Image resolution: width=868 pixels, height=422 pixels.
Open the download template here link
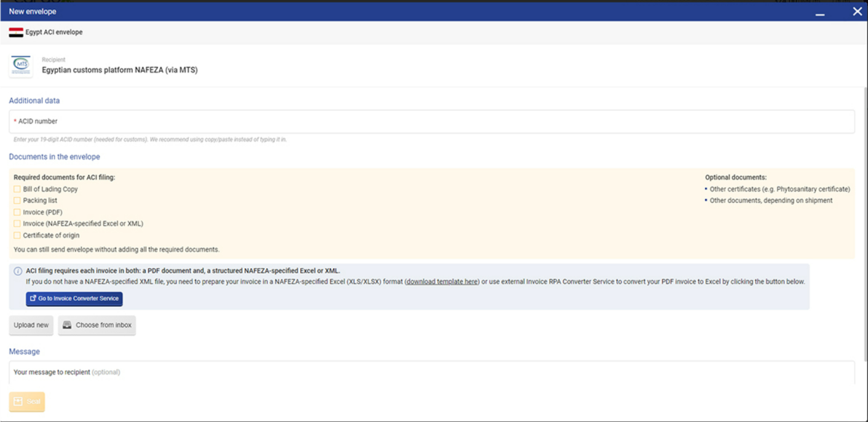click(x=441, y=282)
